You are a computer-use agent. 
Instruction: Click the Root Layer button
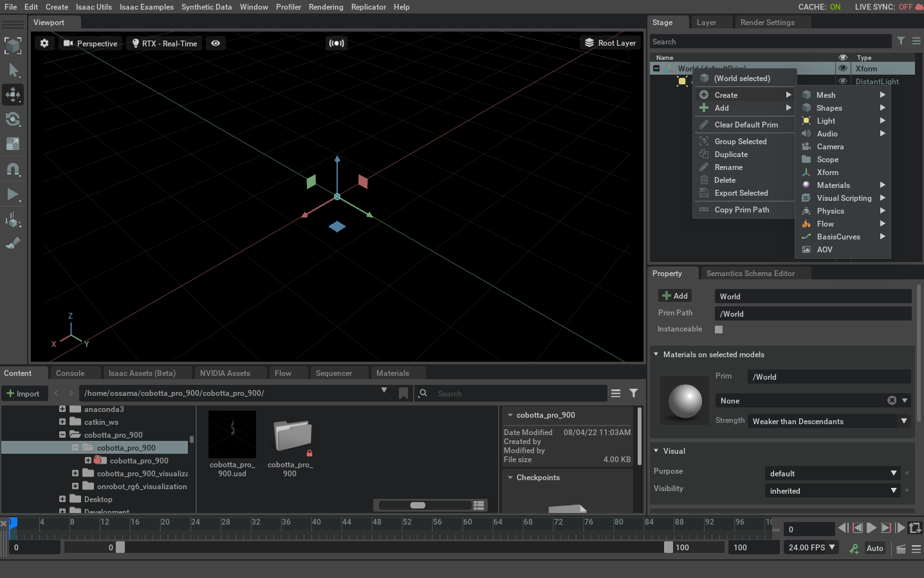(610, 43)
